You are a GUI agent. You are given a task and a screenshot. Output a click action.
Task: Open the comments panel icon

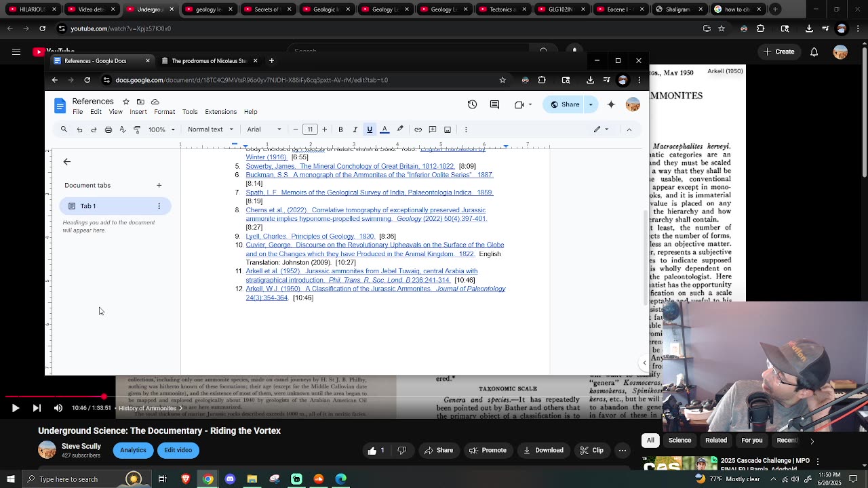pos(494,104)
